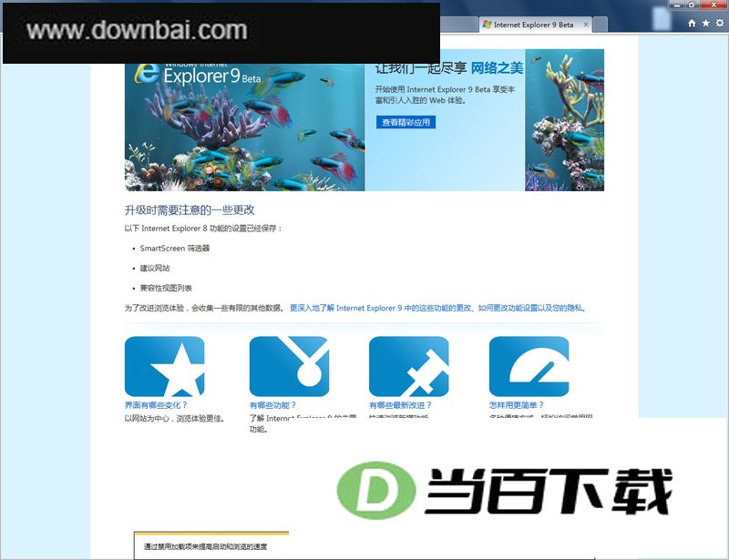Open the Tools gear icon

point(720,24)
